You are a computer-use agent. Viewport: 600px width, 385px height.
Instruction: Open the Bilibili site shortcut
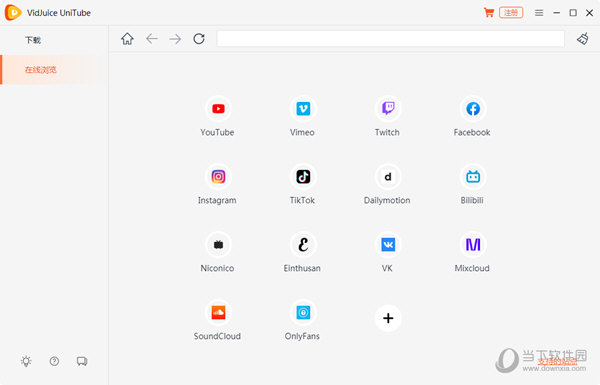point(473,177)
